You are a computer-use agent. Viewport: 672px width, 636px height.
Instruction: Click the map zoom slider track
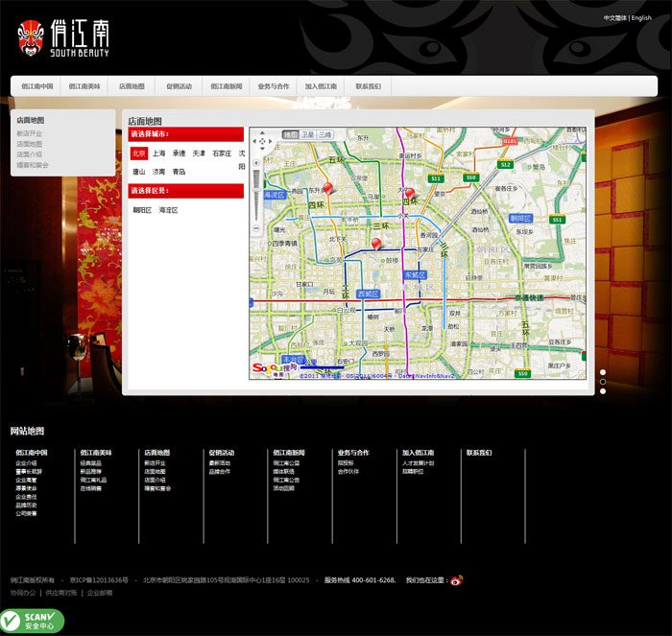click(254, 201)
